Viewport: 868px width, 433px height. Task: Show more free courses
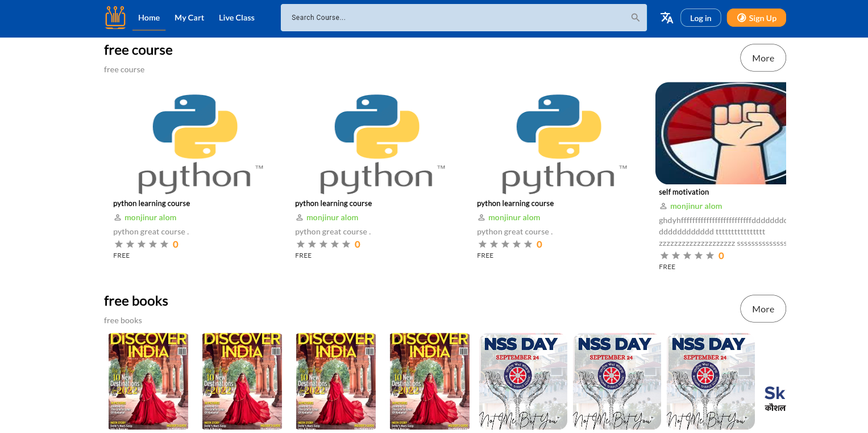763,58
